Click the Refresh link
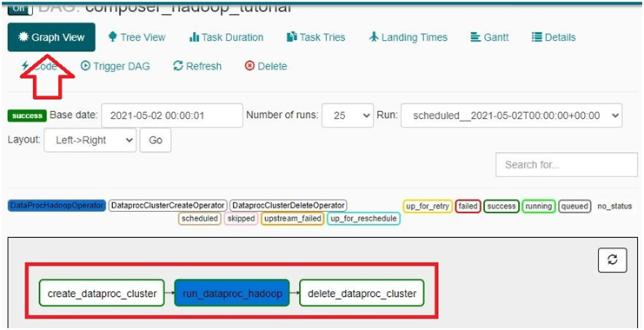 click(197, 66)
